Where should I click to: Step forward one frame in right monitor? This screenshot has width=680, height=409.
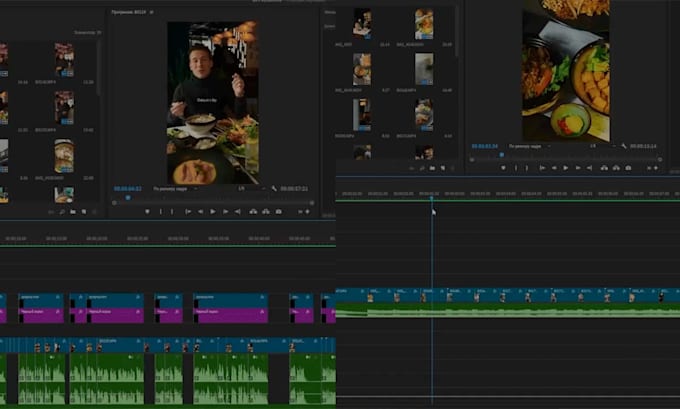click(x=578, y=168)
